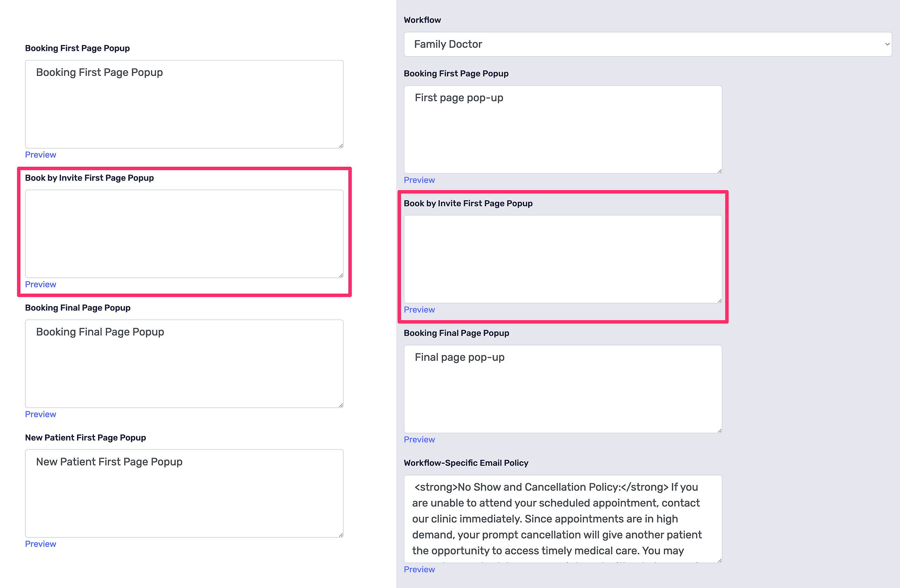Image resolution: width=900 pixels, height=588 pixels.
Task: Click the textarea containing 'First page pop-up'
Action: coord(563,129)
